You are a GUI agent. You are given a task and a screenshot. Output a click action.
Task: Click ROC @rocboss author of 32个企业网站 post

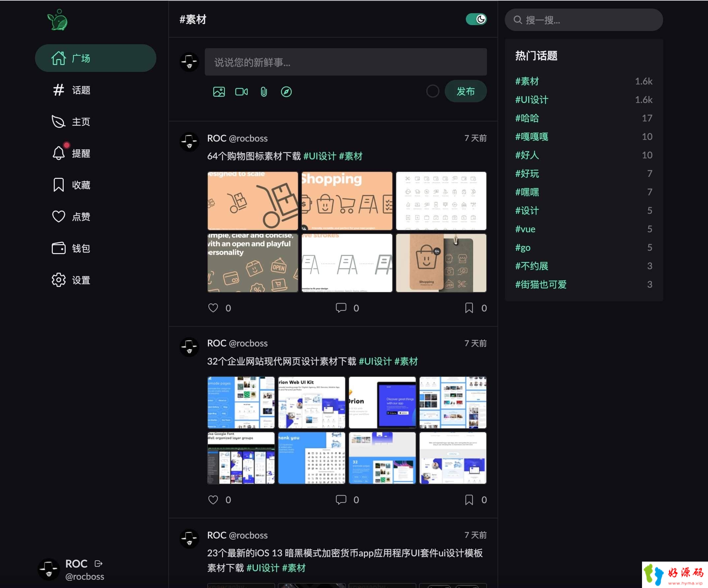(237, 343)
